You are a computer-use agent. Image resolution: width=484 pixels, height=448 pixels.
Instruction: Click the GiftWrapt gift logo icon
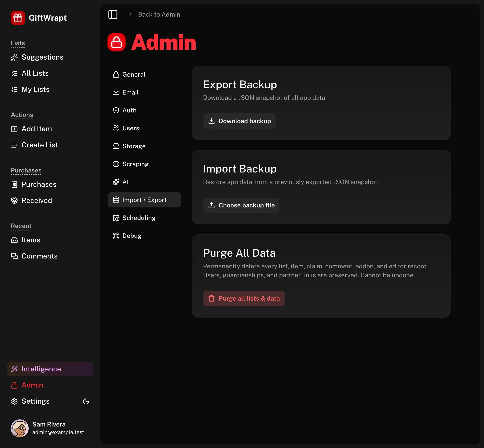pos(18,18)
